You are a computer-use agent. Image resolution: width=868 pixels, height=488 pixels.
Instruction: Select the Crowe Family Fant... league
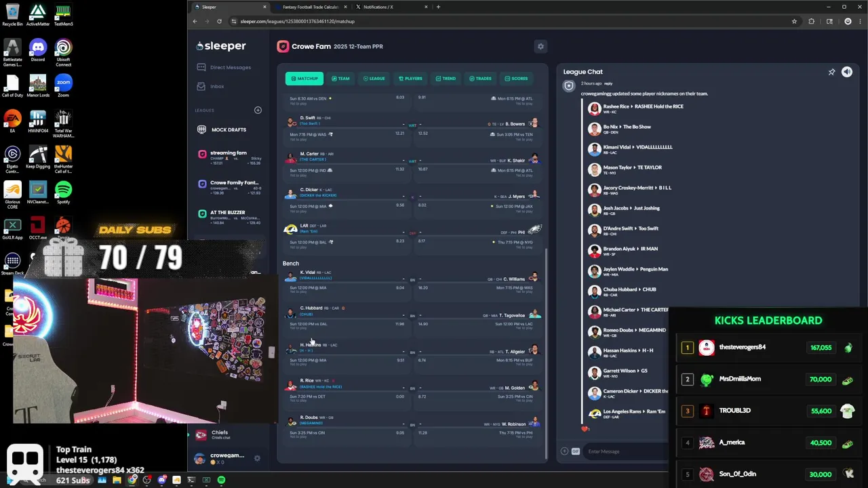[229, 186]
